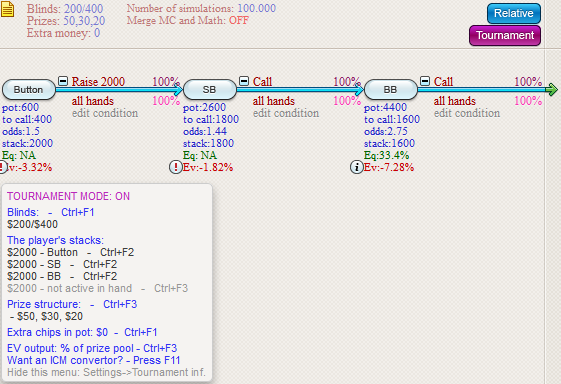Click all hands range under Raise 2000
The image size is (561, 384).
93,101
